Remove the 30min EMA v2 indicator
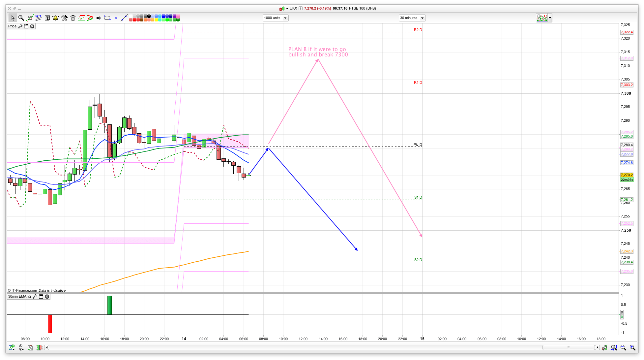The height and width of the screenshot is (360, 644). [x=47, y=297]
